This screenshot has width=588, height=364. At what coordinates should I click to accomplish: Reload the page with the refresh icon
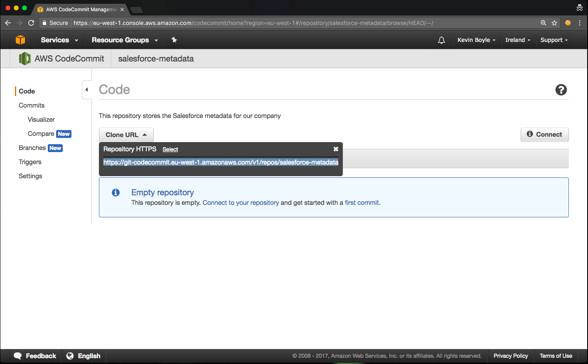point(31,23)
